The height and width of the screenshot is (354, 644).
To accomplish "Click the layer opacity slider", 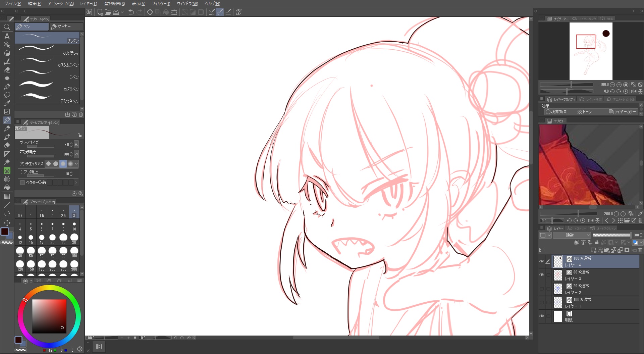I will point(612,235).
